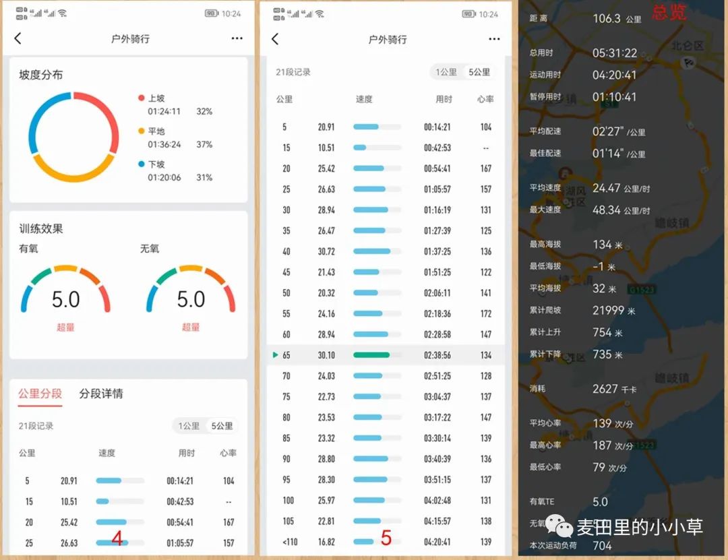Tap the back arrow in middle phone screen
The image size is (728, 560).
pos(275,39)
